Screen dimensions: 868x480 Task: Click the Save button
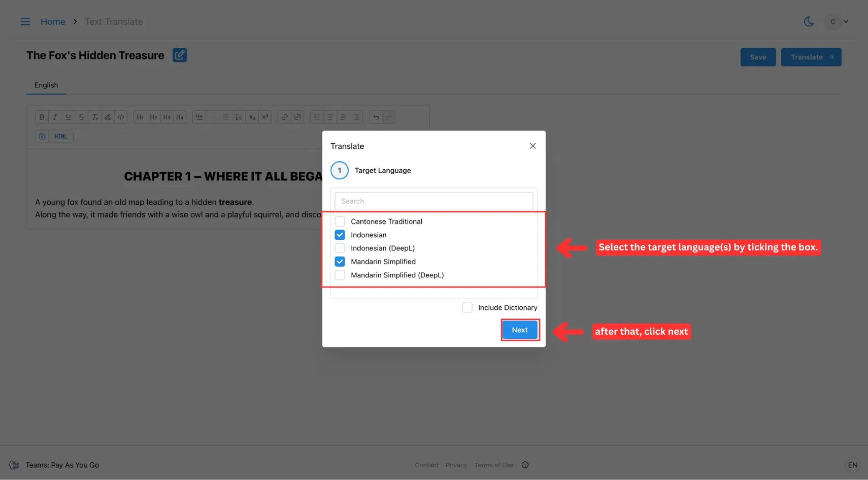click(758, 57)
